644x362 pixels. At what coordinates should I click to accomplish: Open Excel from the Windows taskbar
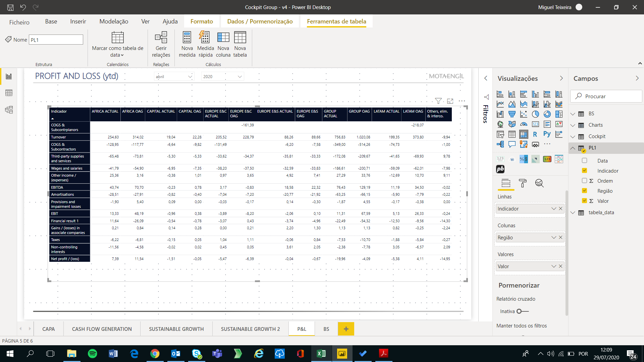(x=321, y=353)
